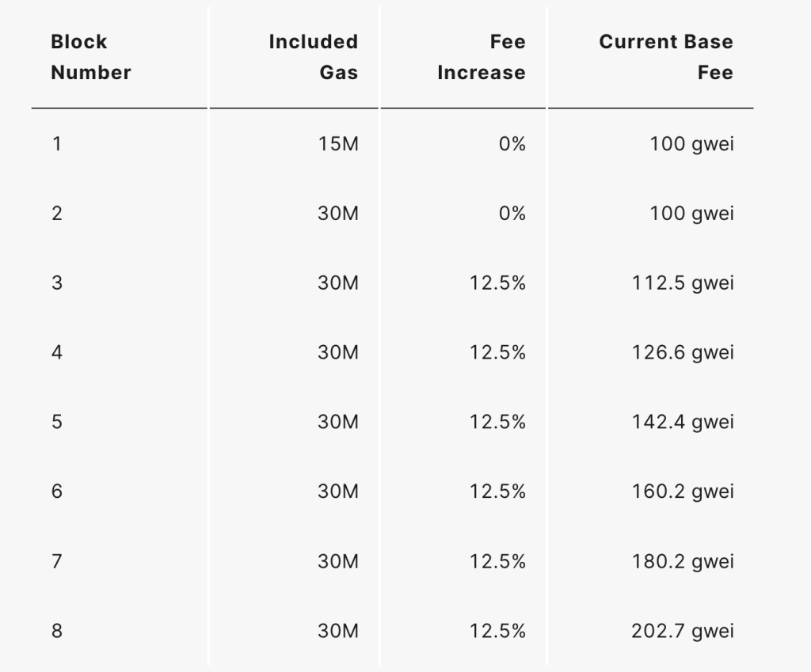Image resolution: width=811 pixels, height=672 pixels.
Task: Select the 112.5 gwei base fee cell
Action: pos(683,283)
